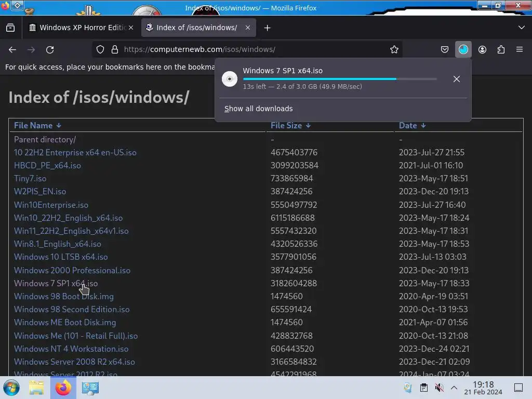This screenshot has width=532, height=399.
Task: Open Windows Server 2008 R2 x64.iso link
Action: [74, 362]
